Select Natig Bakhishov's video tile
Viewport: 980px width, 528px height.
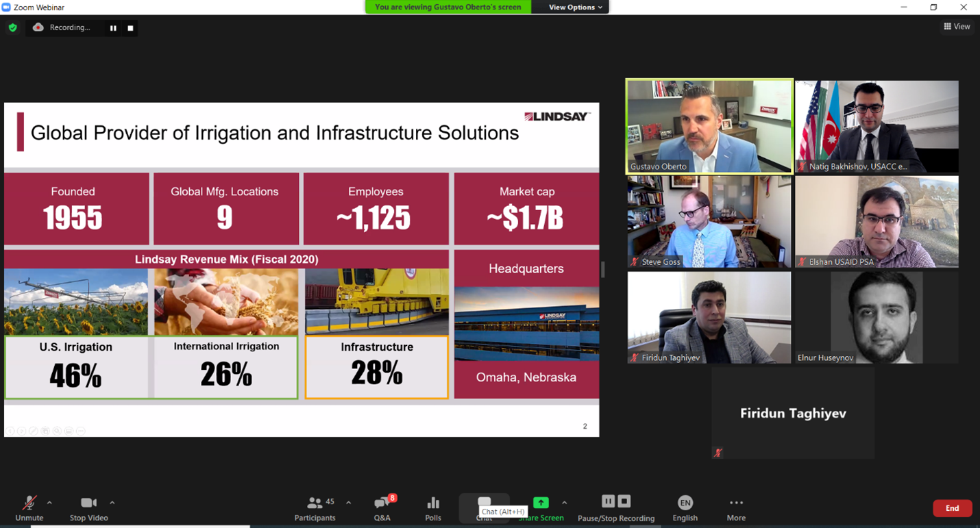877,126
